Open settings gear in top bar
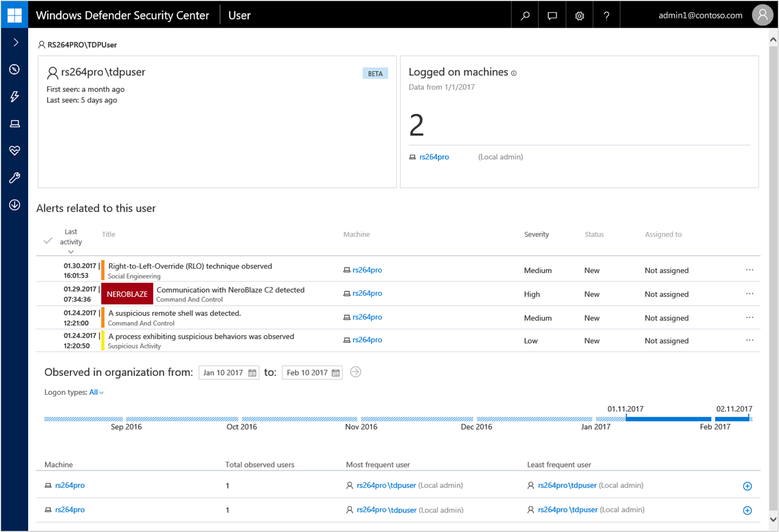 (580, 16)
